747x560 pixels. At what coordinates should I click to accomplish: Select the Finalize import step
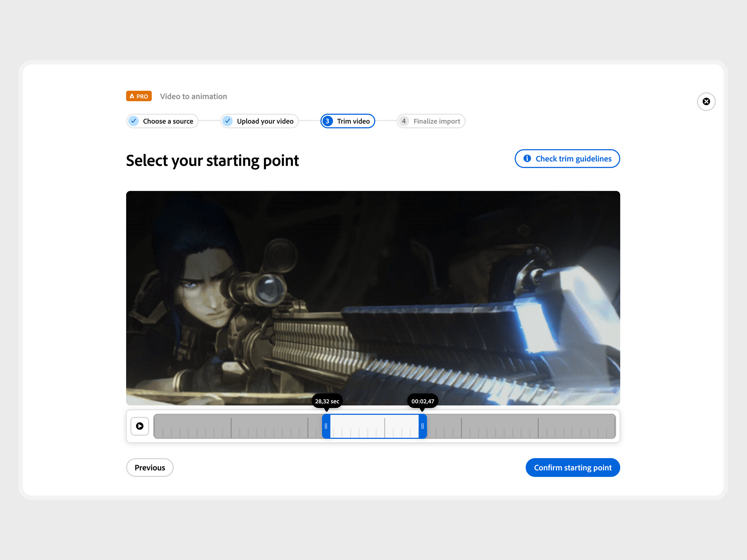point(431,121)
